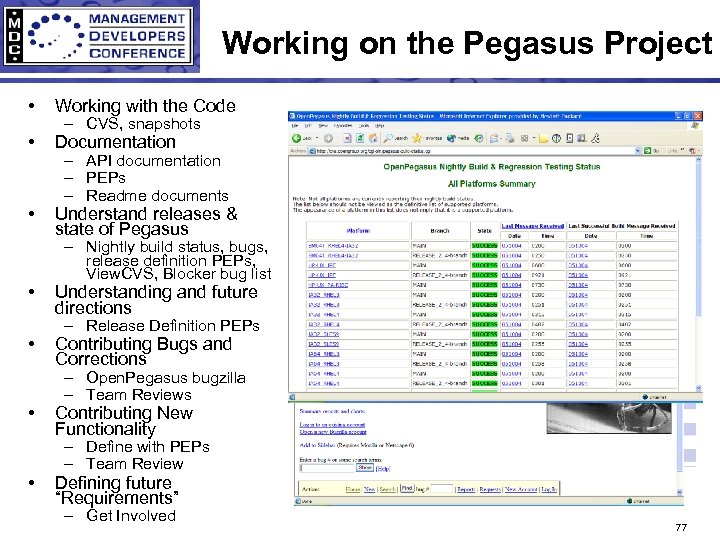720x540 pixels.
Task: Click Log In in the Actions bar
Action: pos(549,489)
